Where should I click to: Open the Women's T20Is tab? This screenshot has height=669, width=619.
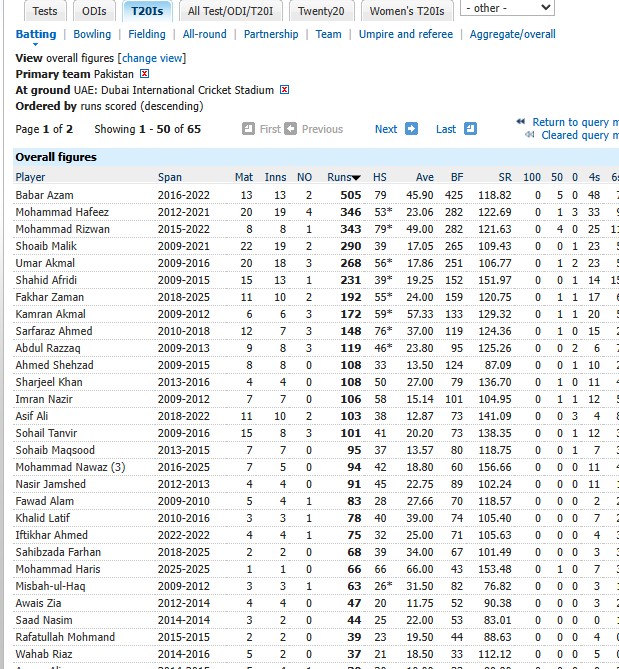[x=409, y=11]
